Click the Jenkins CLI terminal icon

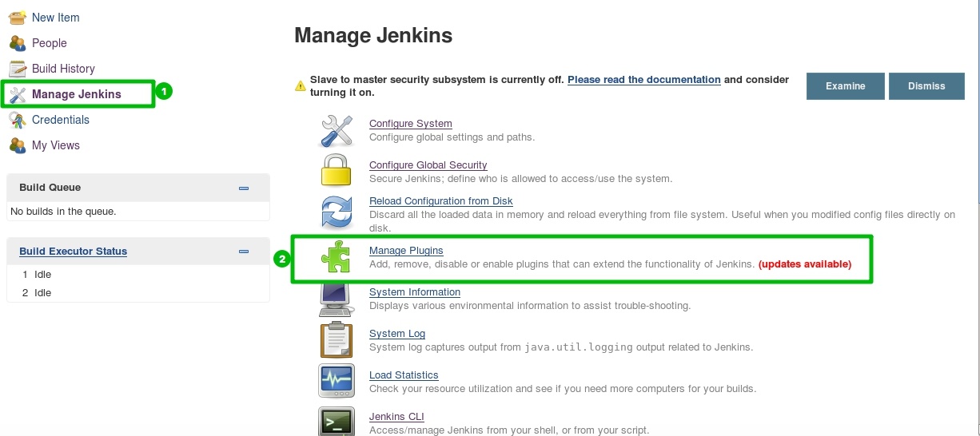click(337, 421)
